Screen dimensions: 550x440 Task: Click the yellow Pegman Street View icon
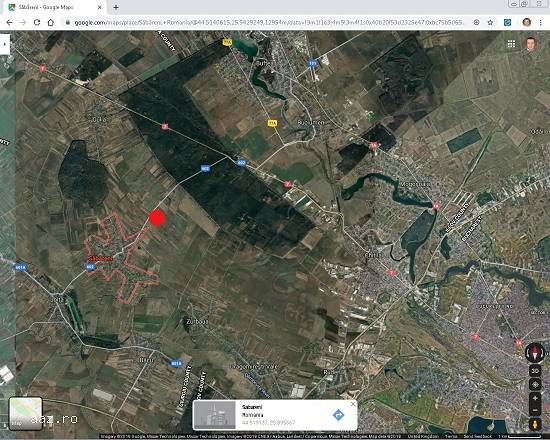point(535,424)
